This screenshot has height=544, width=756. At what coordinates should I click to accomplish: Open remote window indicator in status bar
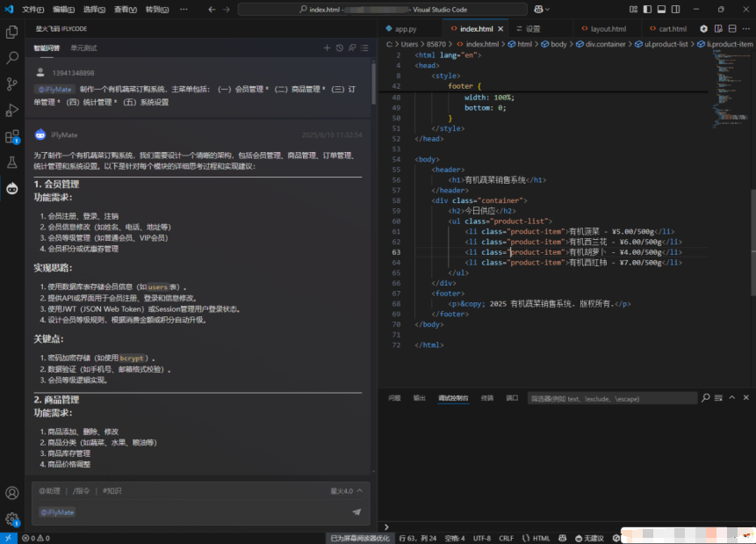pyautogui.click(x=8, y=538)
